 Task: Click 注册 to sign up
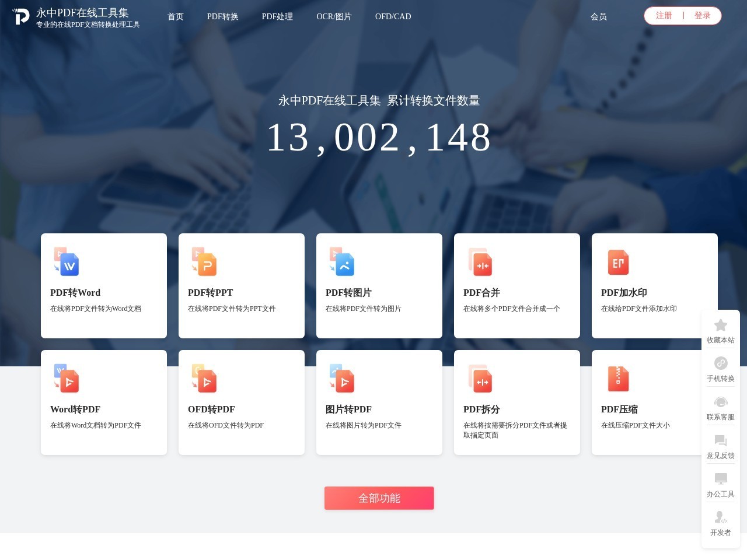pos(664,16)
